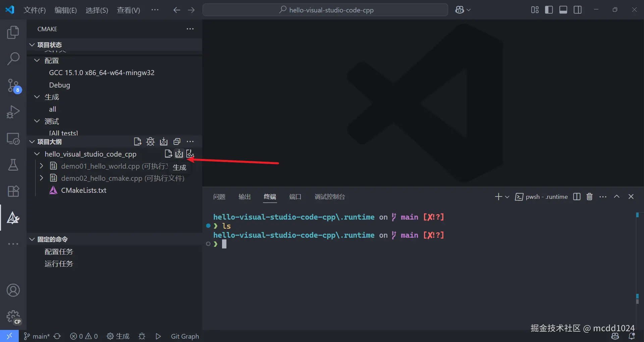The height and width of the screenshot is (342, 644).
Task: Maximize the panel size
Action: pyautogui.click(x=616, y=196)
